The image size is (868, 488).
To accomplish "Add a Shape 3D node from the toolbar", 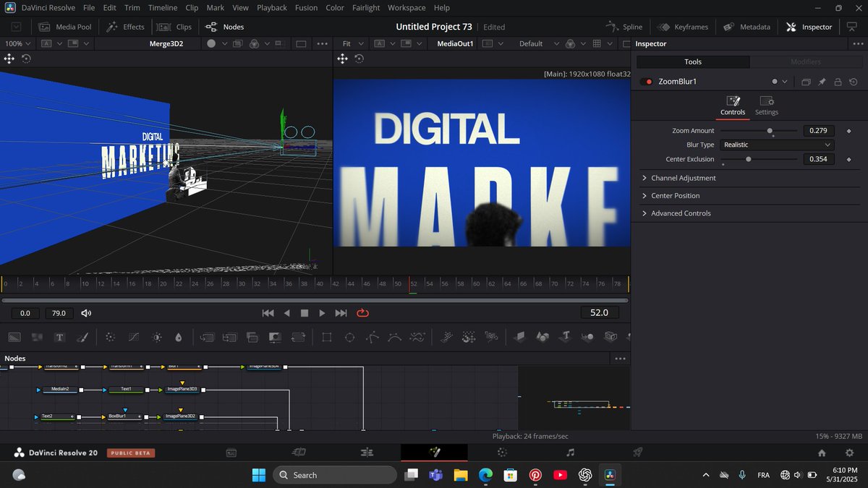I will (542, 337).
